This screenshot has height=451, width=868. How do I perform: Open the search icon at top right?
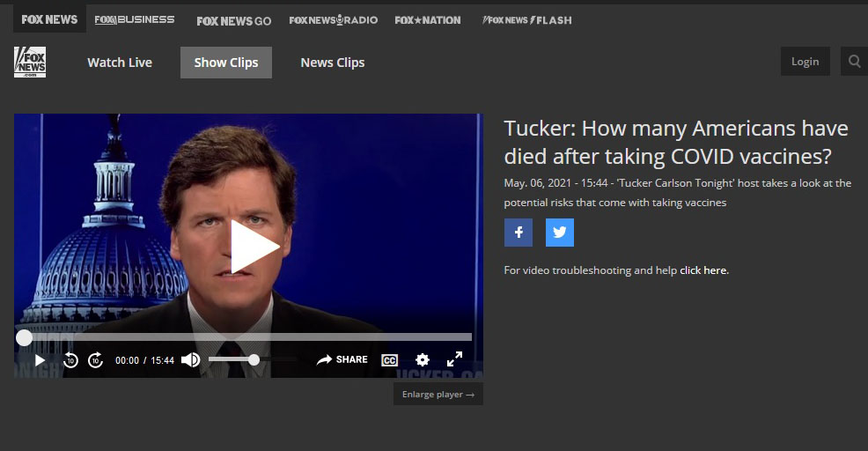click(854, 62)
